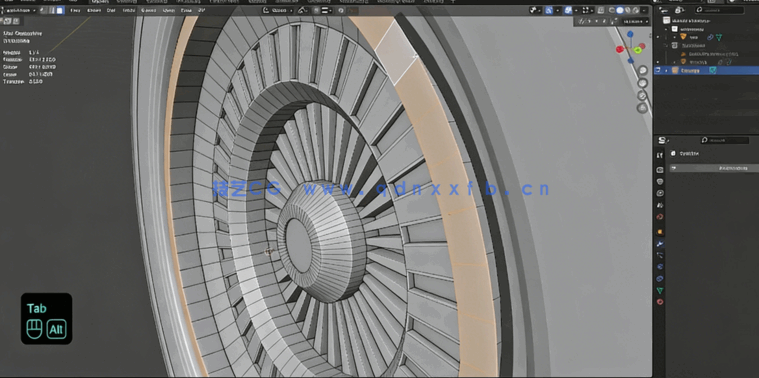This screenshot has height=378, width=759.
Task: Select vertex select mode in the header
Action: point(44,10)
